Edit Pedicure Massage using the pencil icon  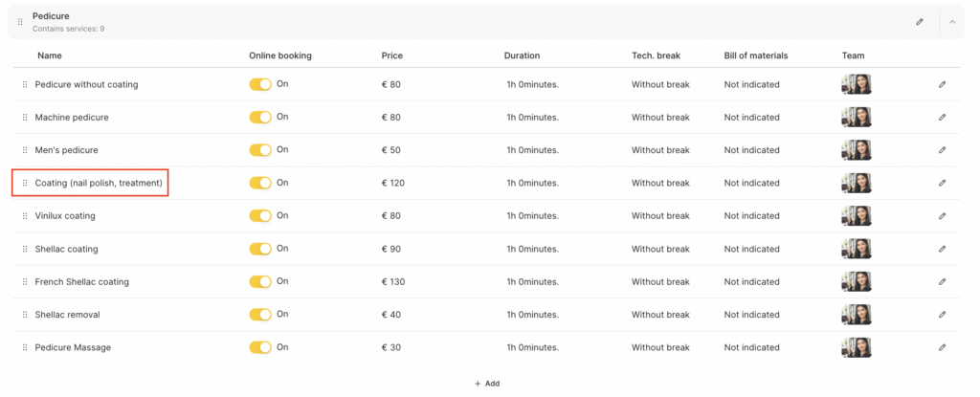[942, 347]
